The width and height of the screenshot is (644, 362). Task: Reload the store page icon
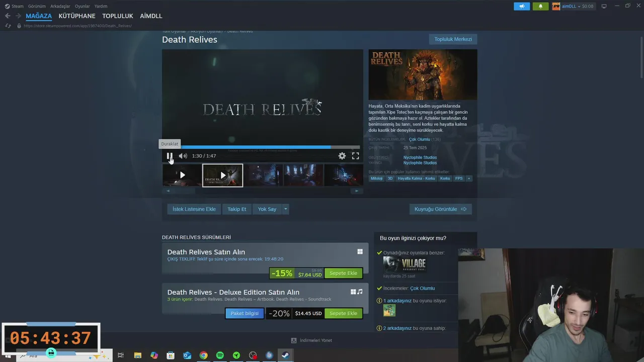click(x=8, y=26)
